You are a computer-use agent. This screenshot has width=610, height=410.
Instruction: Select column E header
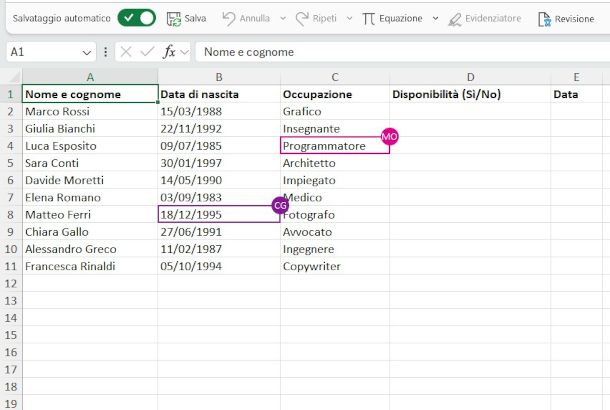[x=577, y=77]
